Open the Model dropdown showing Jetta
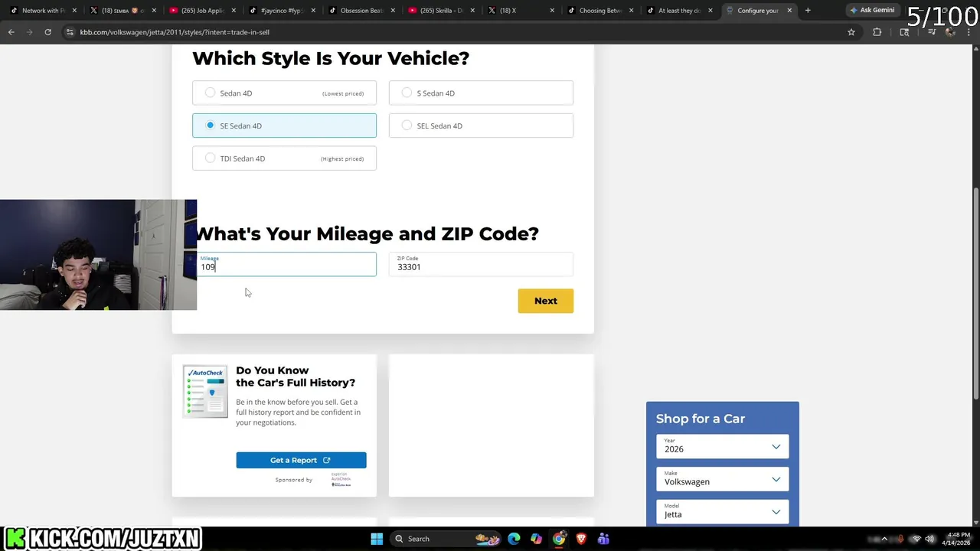The height and width of the screenshot is (551, 980). (x=722, y=512)
